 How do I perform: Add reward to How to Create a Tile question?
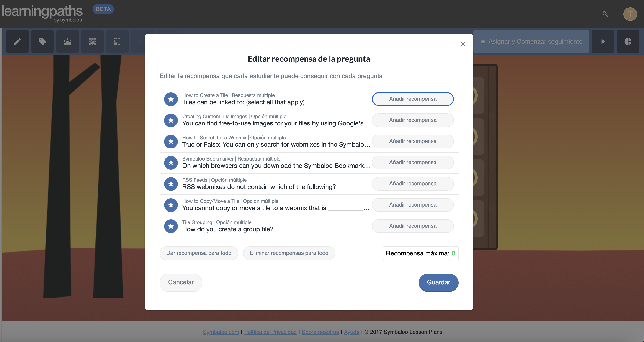pyautogui.click(x=413, y=99)
